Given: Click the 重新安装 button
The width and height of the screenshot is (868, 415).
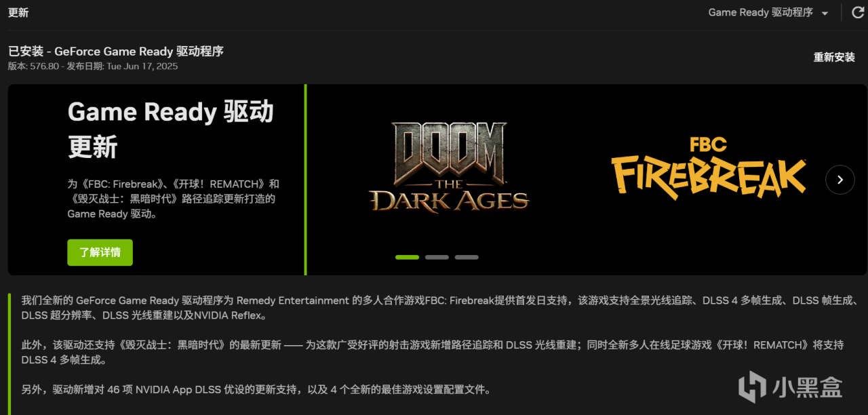Looking at the screenshot, I should point(835,57).
